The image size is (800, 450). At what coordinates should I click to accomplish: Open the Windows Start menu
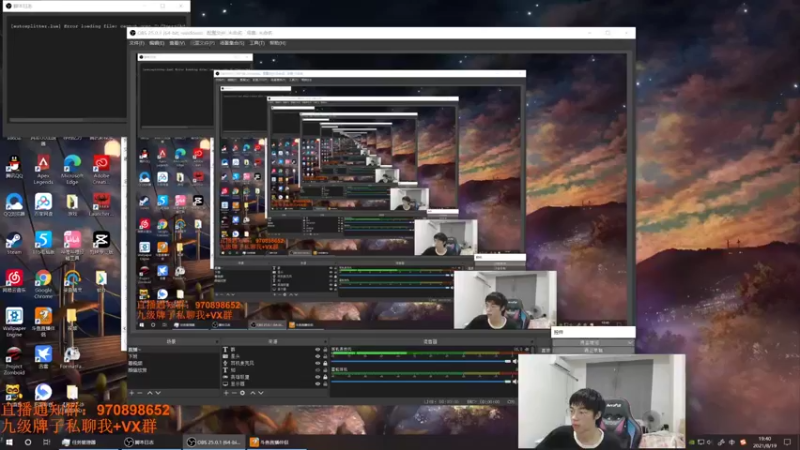[x=9, y=442]
